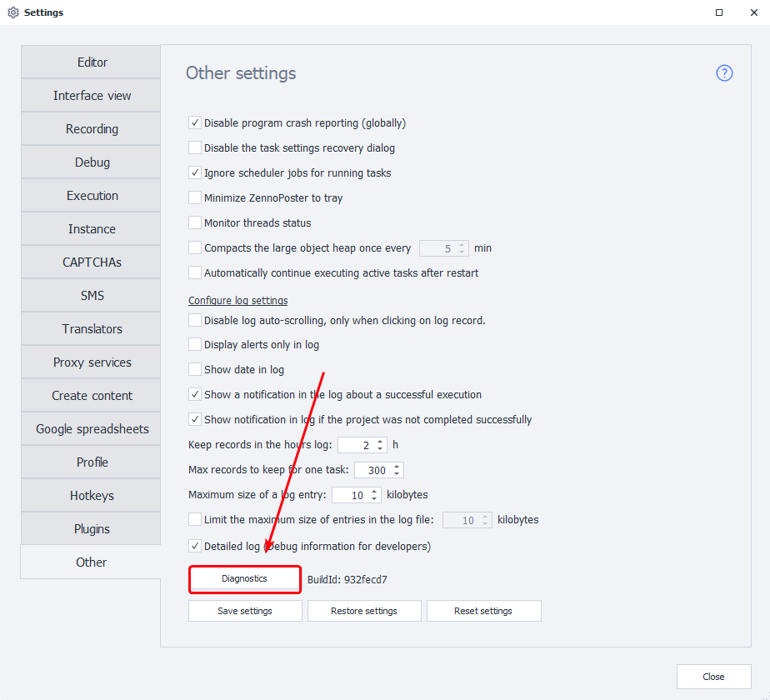Viewport: 770px width, 700px height.
Task: Click the Diagnostics button
Action: coord(244,578)
